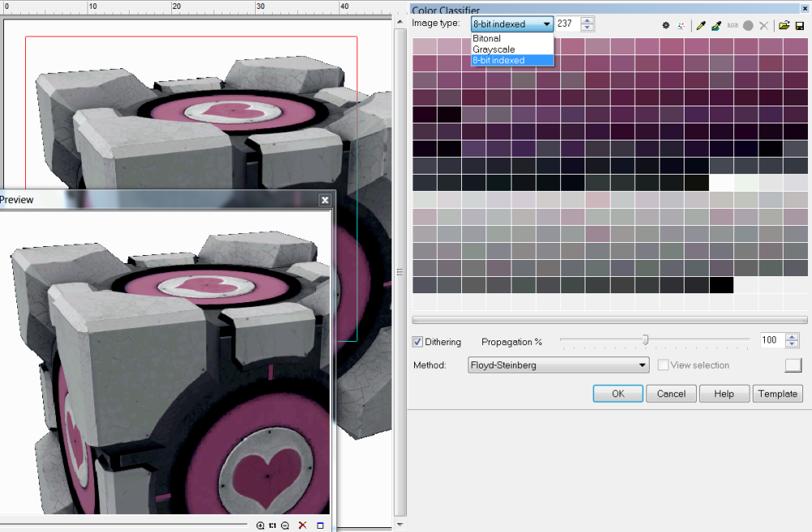Open a palette file with folder icon

click(784, 25)
